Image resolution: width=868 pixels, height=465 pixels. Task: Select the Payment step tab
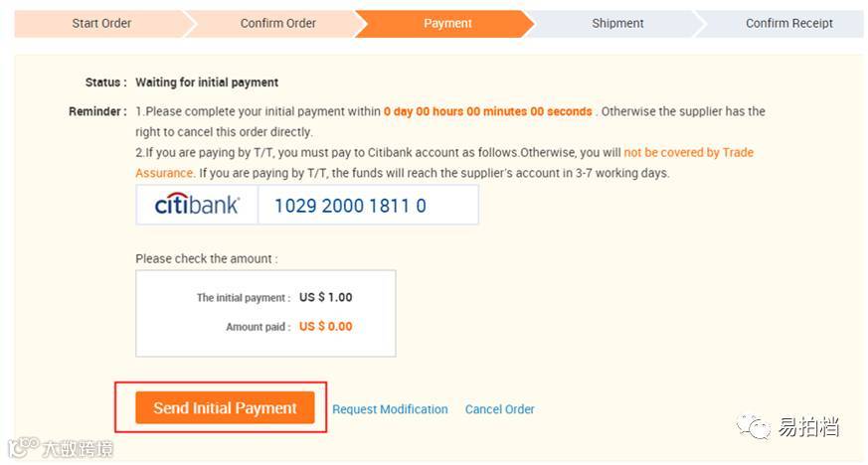(447, 23)
